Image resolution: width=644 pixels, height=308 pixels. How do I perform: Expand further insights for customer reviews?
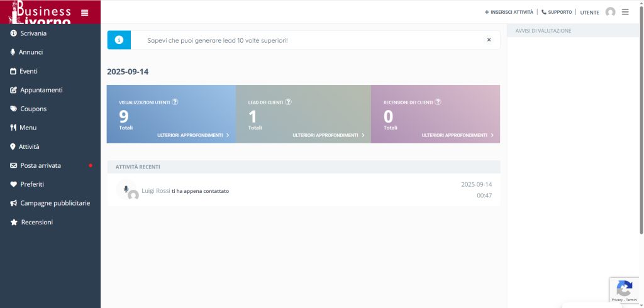click(x=457, y=135)
